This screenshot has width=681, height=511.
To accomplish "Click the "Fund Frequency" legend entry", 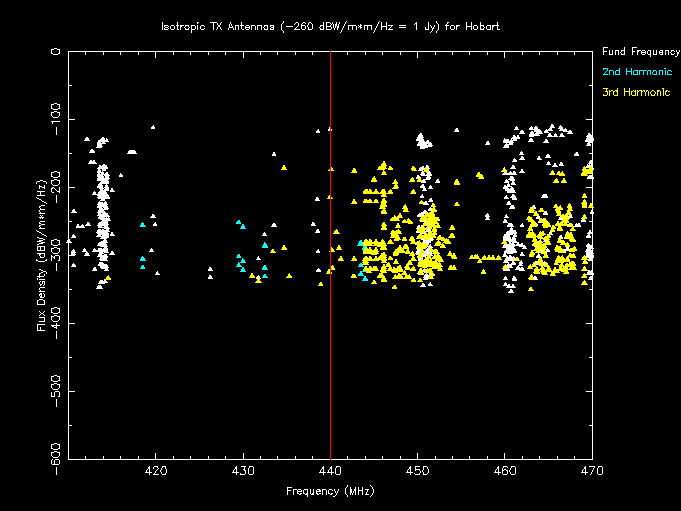I will 640,51.
